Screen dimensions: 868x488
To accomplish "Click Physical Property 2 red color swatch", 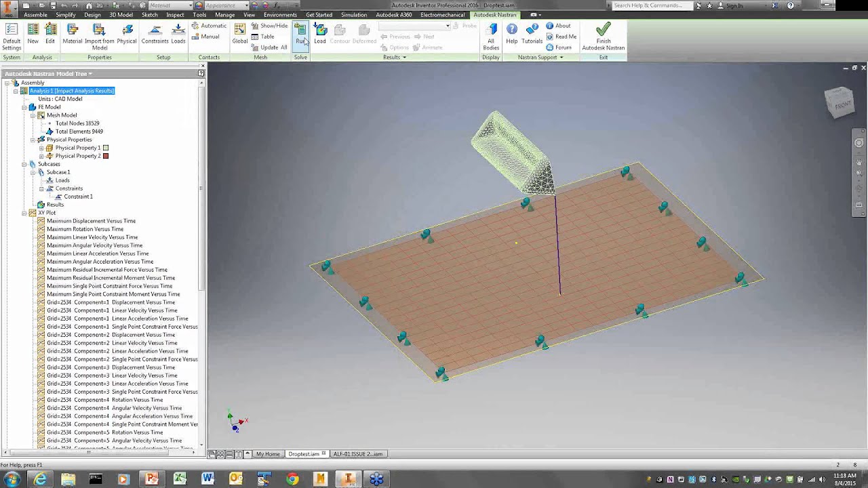I will pyautogui.click(x=106, y=156).
